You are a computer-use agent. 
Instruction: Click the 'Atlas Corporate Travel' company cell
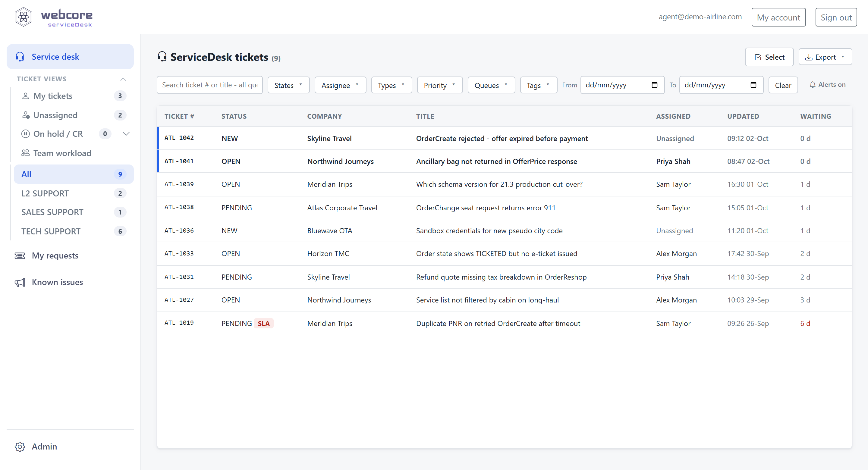[342, 208]
